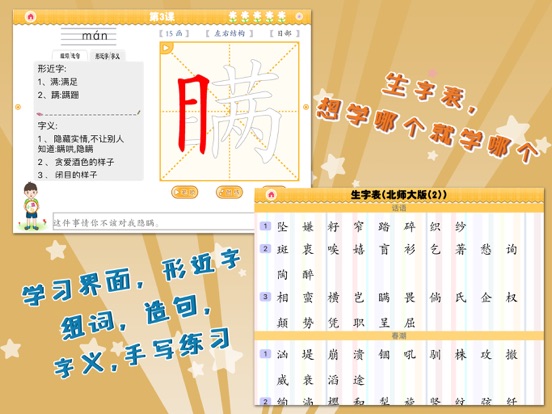Play stroke animation via corner play icon

point(167,48)
